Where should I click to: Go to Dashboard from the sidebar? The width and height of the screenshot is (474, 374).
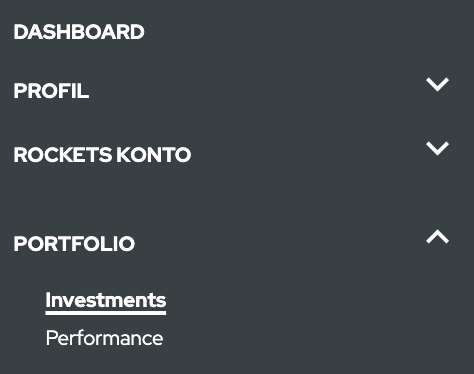[x=79, y=32]
